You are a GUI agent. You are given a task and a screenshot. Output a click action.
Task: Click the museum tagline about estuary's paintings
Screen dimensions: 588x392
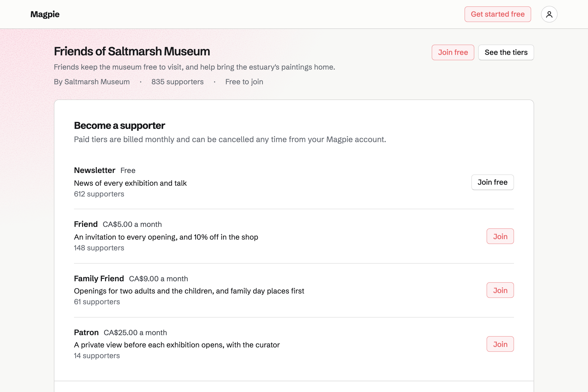tap(195, 67)
